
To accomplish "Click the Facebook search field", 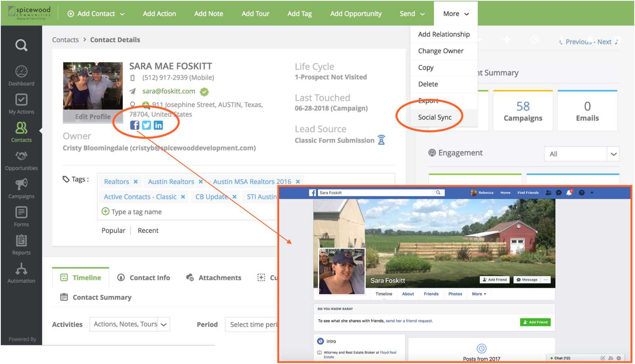I will point(376,192).
